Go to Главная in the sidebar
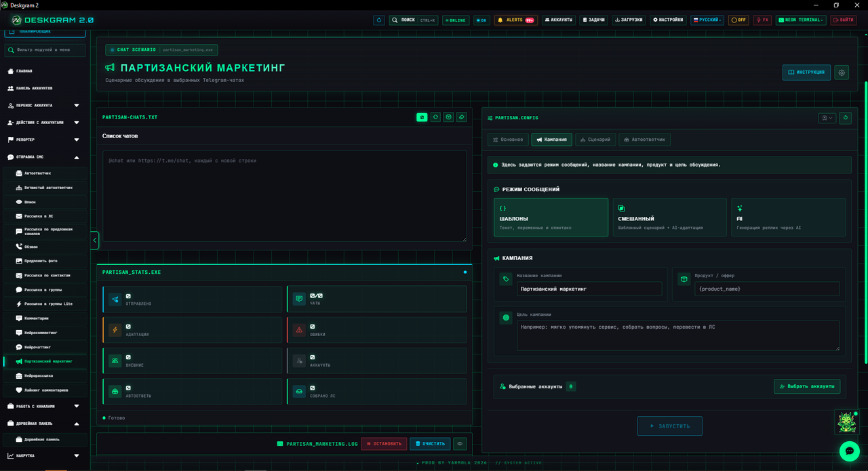This screenshot has height=471, width=868. click(45, 71)
